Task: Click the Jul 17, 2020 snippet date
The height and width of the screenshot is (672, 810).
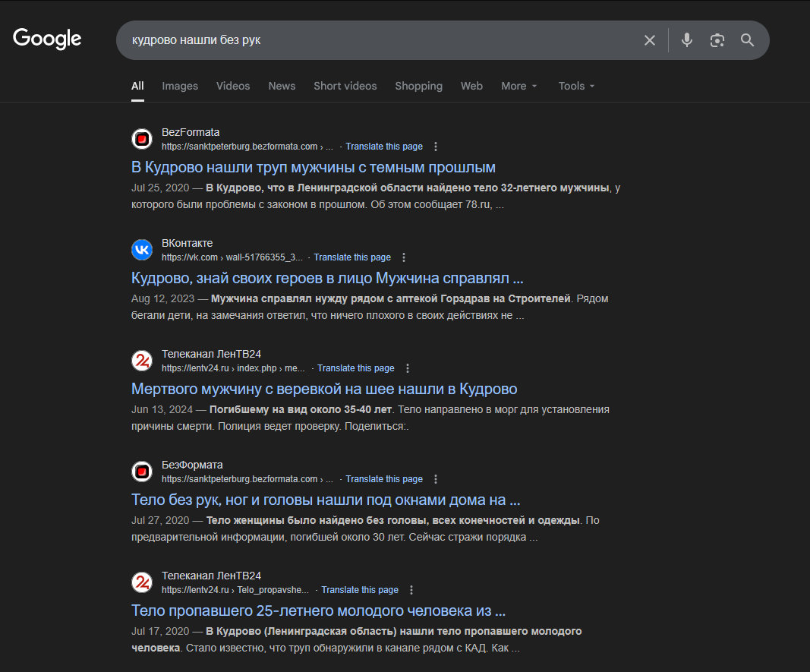Action: tap(160, 631)
